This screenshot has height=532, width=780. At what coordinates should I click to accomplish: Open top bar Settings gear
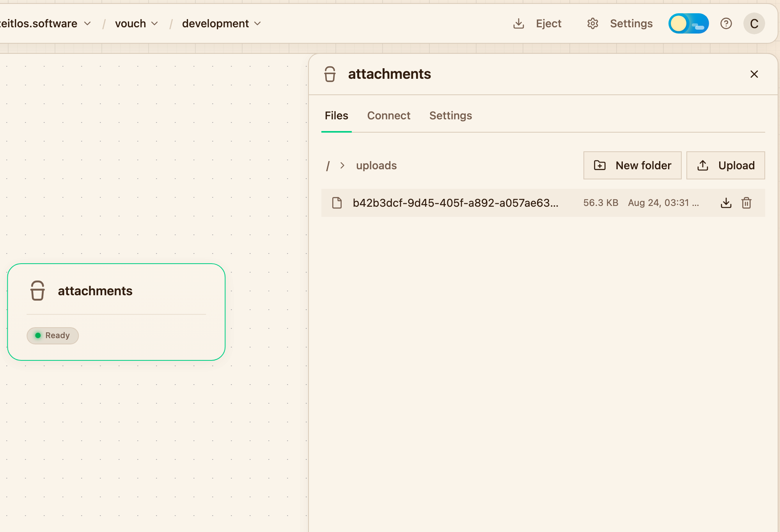(592, 24)
